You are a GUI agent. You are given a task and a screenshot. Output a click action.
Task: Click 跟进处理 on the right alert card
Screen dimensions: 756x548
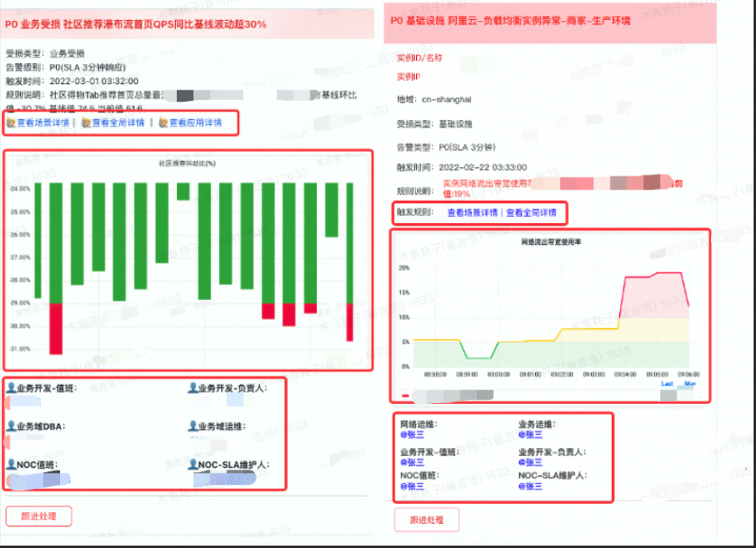click(426, 519)
